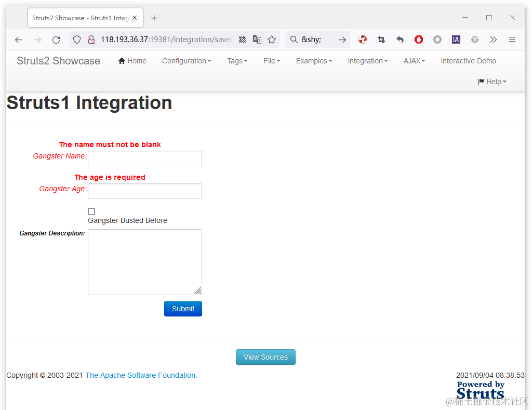Viewport: 532px width, 410px height.
Task: Open the IA extension icon
Action: (456, 39)
